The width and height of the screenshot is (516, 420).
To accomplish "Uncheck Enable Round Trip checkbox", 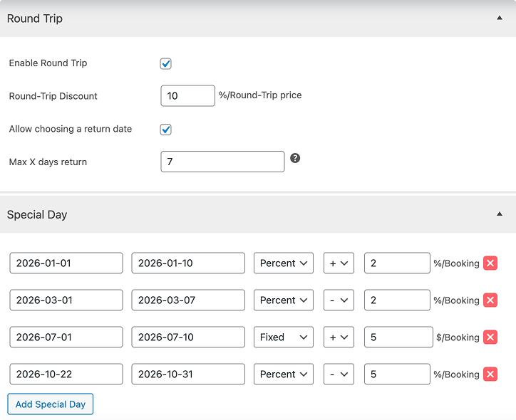I will 166,64.
